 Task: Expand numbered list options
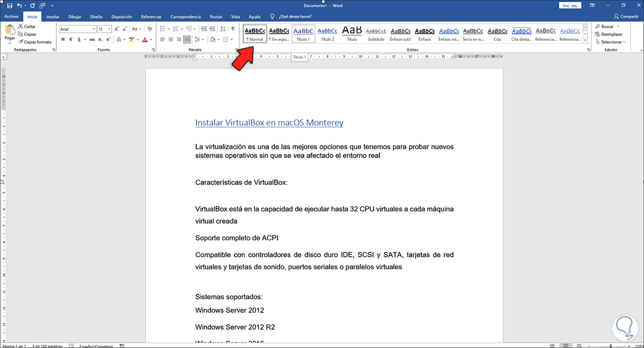point(183,29)
